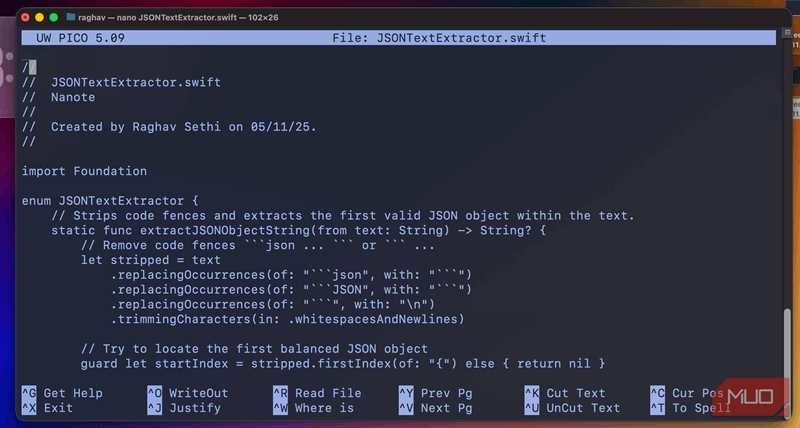
Task: Click the ^R Read File shortcut
Action: 317,393
